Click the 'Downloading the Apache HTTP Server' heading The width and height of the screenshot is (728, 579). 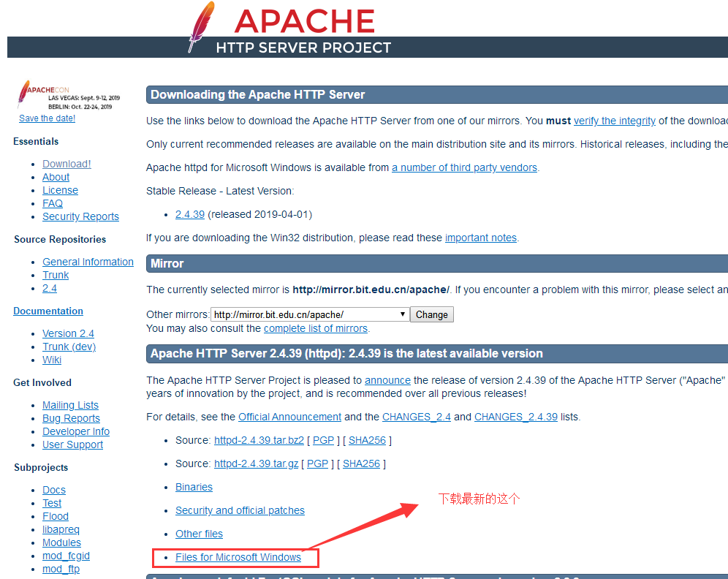point(258,95)
